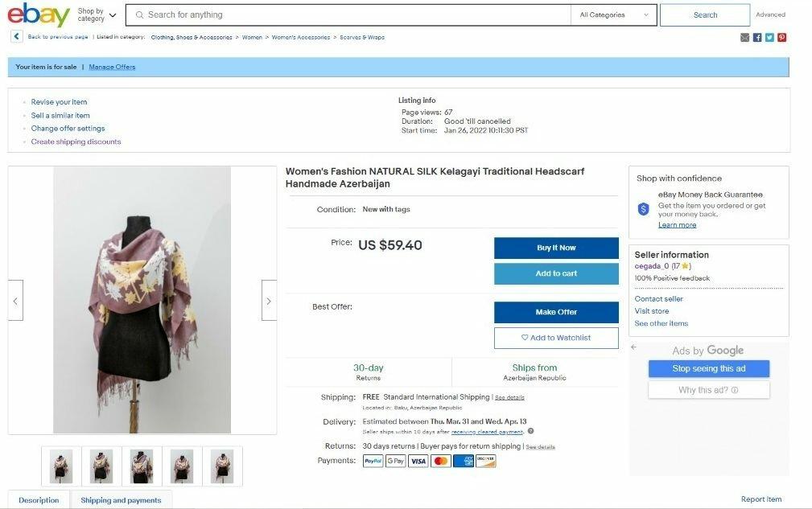Click delivery info help icon
The height and width of the screenshot is (509, 812).
tap(531, 431)
